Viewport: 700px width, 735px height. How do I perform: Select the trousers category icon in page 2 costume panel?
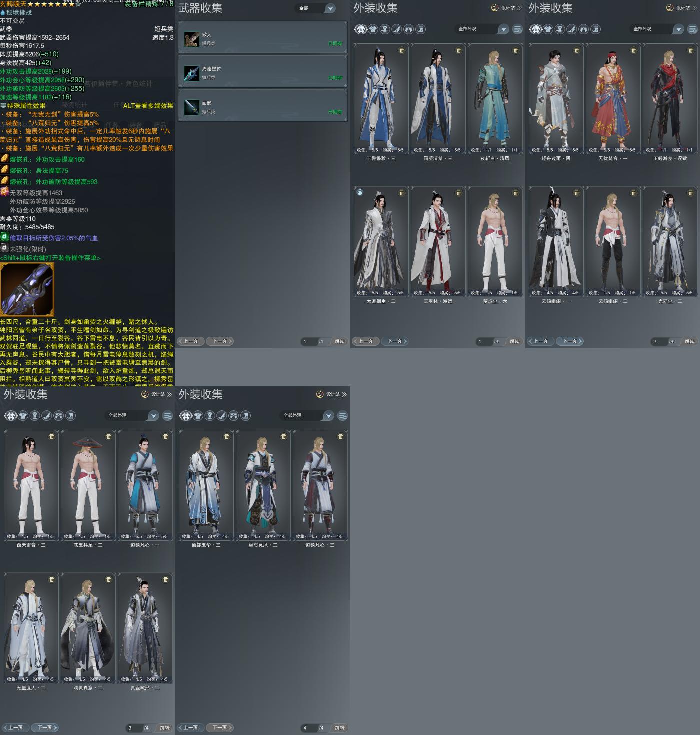click(584, 29)
